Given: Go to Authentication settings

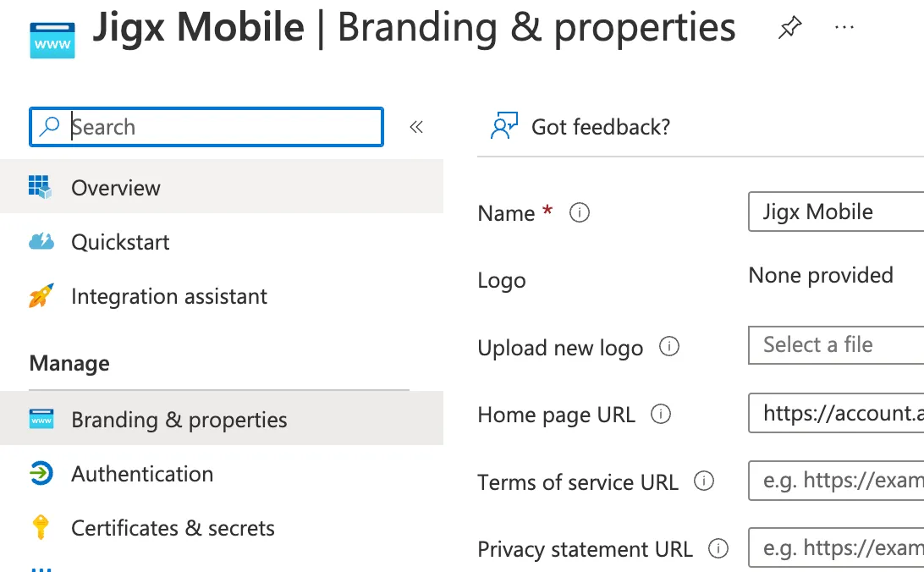Looking at the screenshot, I should click(222, 474).
